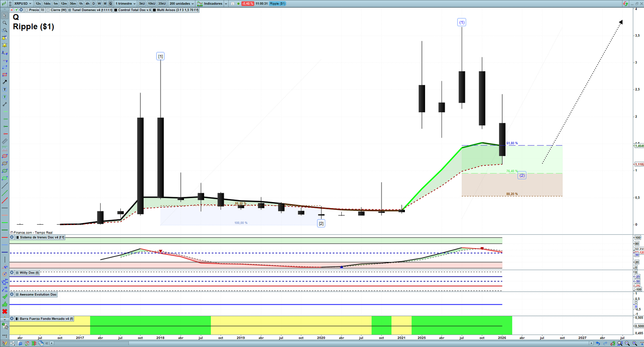Image resolution: width=644 pixels, height=347 pixels.
Task: Click the red X delete objects icon
Action: (x=4, y=312)
